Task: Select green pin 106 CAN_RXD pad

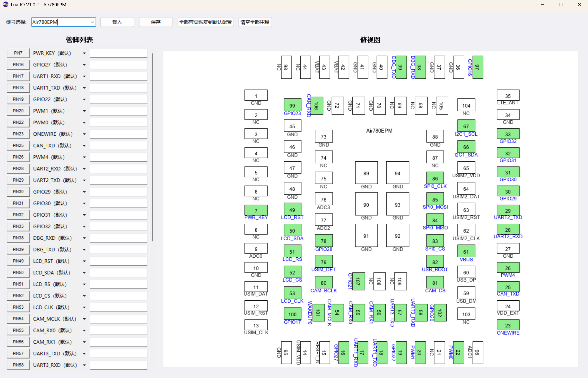Action: click(x=317, y=106)
